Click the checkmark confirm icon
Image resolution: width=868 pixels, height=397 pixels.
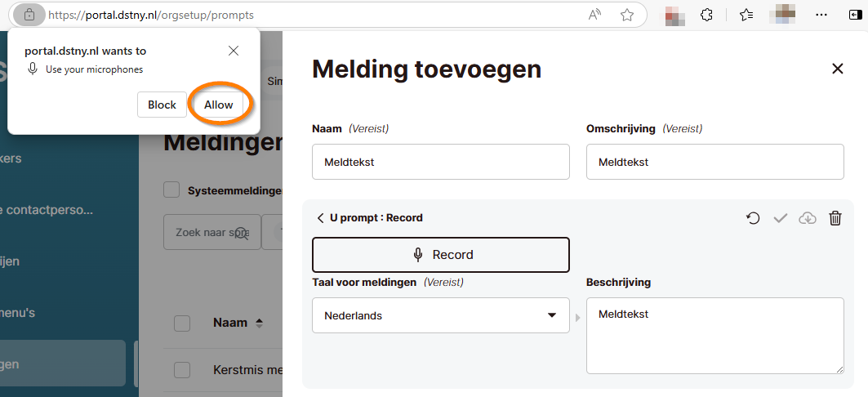780,218
